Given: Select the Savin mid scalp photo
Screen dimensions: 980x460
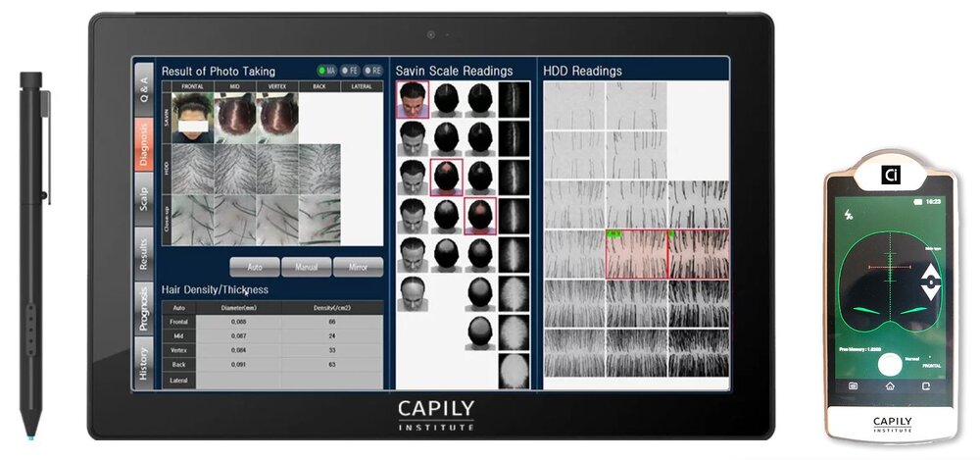Looking at the screenshot, I should click(x=235, y=119).
